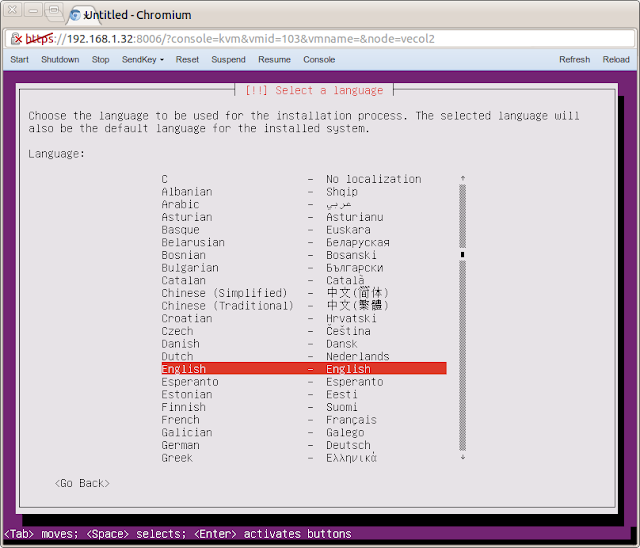Viewport: 640px width, 548px height.
Task: Select the Chinese (Traditional) row
Action: point(304,305)
